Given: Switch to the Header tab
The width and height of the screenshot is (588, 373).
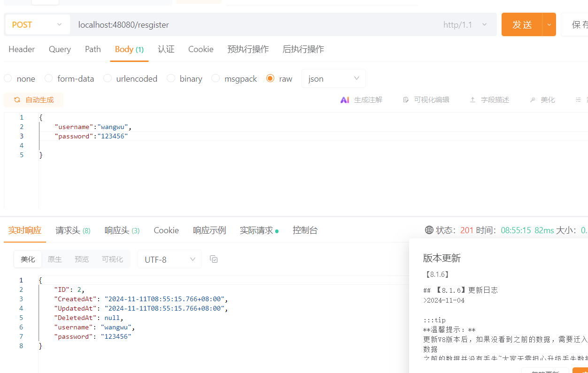Looking at the screenshot, I should click(22, 49).
